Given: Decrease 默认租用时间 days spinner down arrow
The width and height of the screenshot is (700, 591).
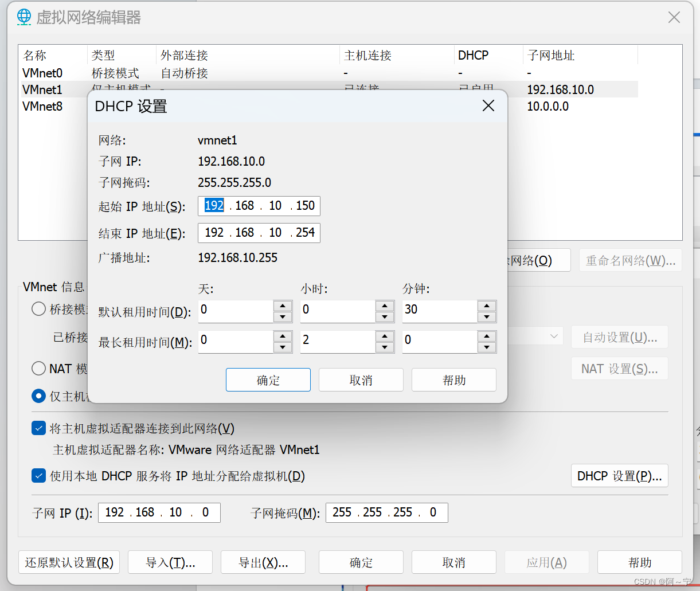Looking at the screenshot, I should 283,317.
